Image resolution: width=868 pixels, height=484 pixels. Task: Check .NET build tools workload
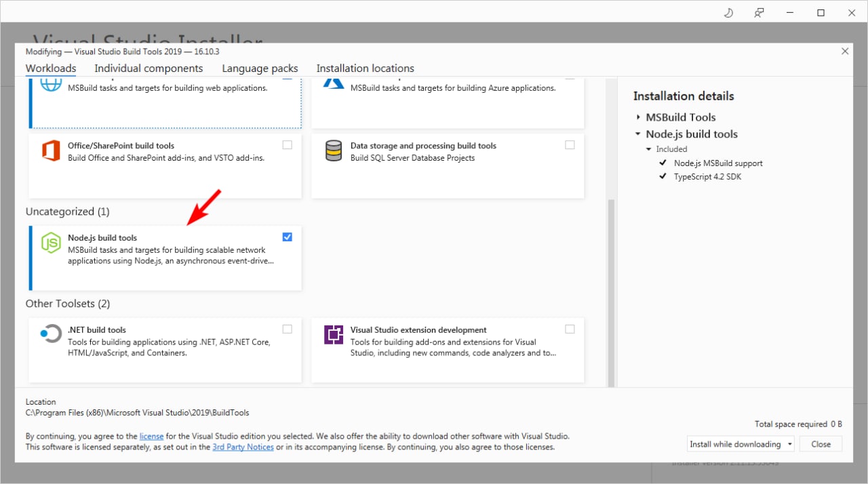[x=288, y=329]
